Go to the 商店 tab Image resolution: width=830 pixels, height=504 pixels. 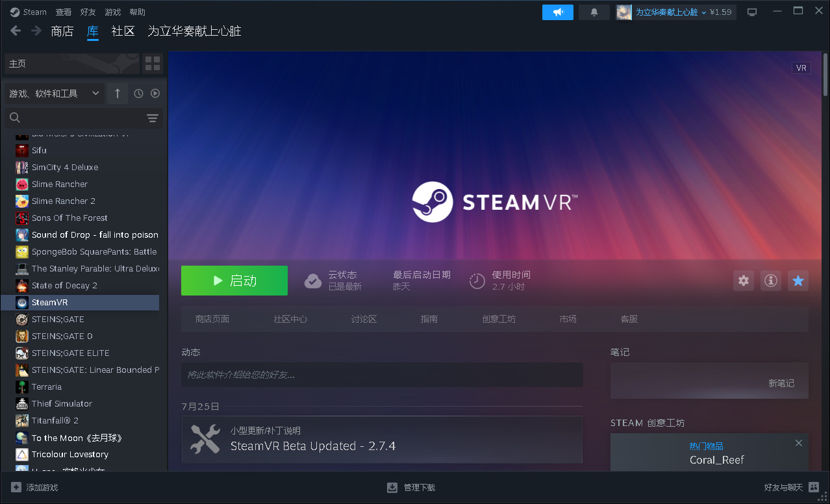point(62,31)
